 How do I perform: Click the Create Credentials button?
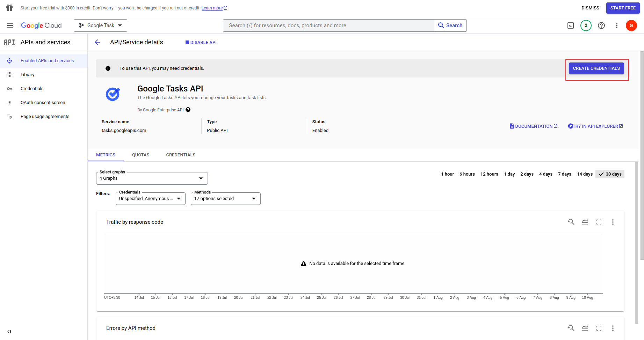click(x=596, y=68)
